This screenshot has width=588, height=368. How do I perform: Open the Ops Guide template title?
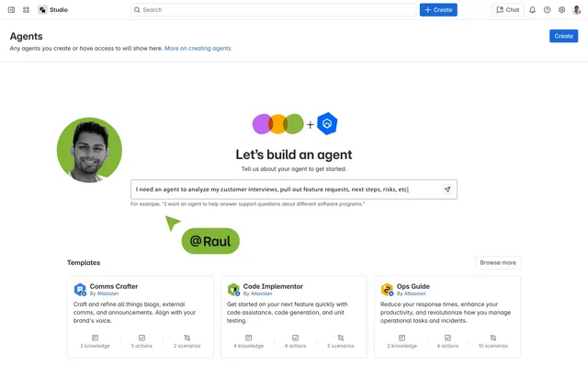tap(413, 286)
